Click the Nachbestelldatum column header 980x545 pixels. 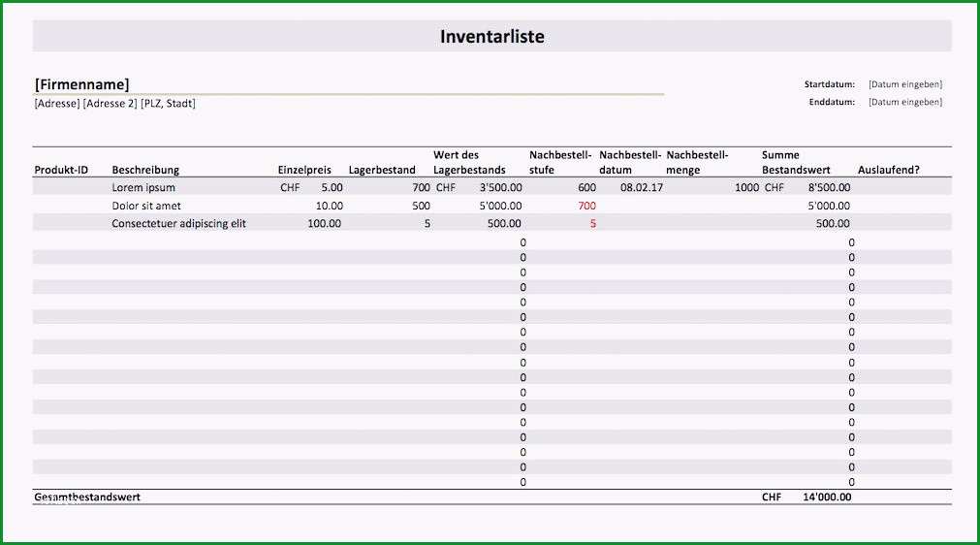[630, 163]
